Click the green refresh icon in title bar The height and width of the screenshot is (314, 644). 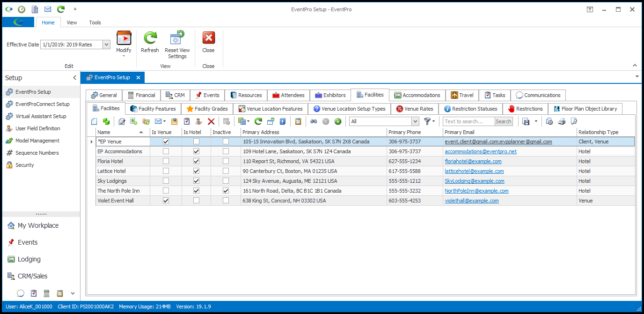pos(61,9)
